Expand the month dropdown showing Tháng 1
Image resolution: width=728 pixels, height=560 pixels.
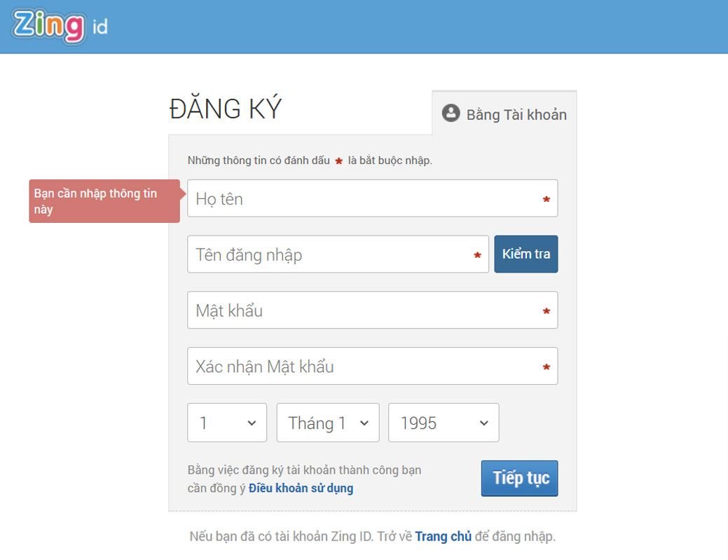(x=327, y=423)
